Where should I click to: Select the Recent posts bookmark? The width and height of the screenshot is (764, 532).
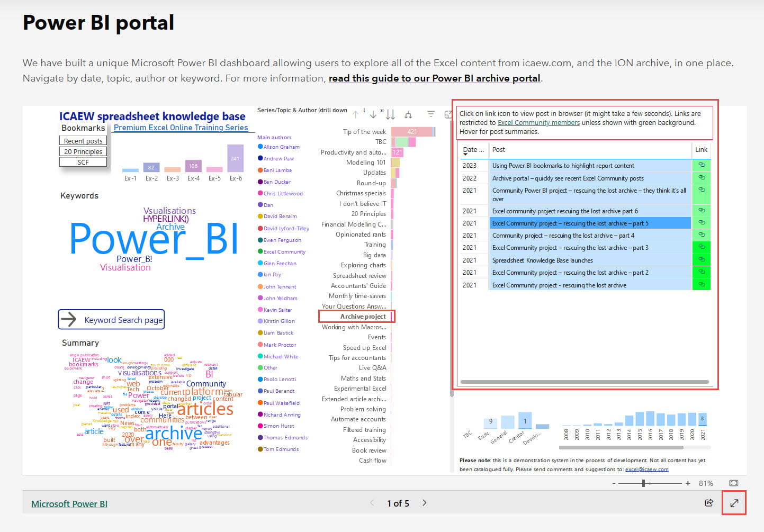click(x=83, y=141)
